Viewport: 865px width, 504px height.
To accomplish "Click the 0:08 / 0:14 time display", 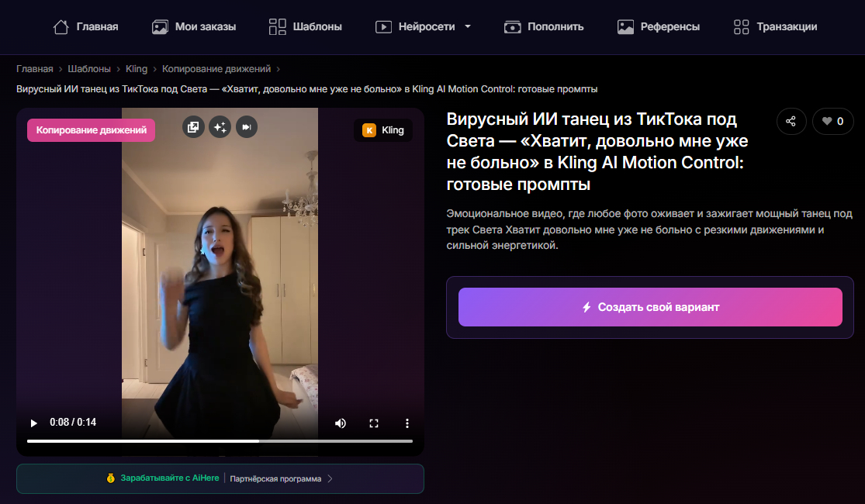I will pos(73,423).
